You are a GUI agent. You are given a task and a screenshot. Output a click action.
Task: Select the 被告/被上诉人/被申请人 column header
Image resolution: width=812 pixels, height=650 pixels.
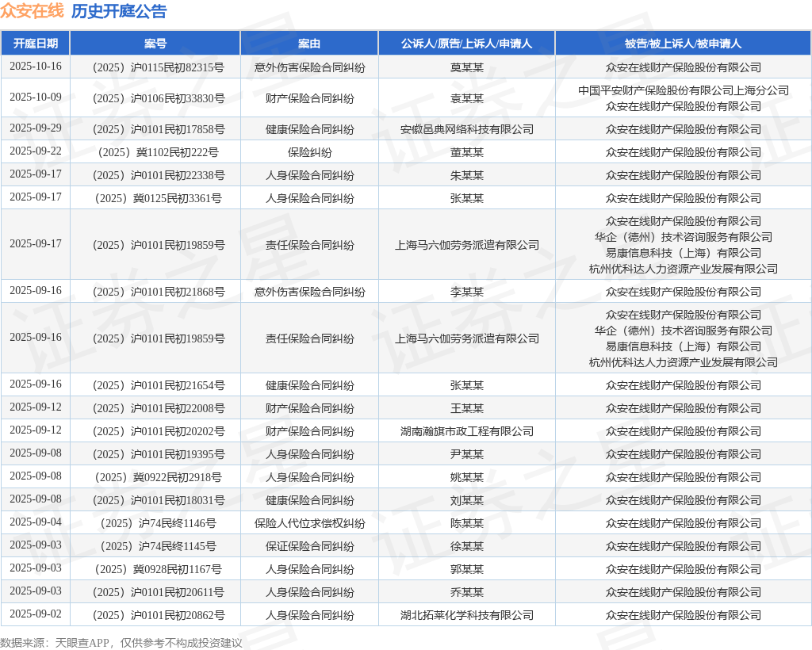tap(683, 44)
